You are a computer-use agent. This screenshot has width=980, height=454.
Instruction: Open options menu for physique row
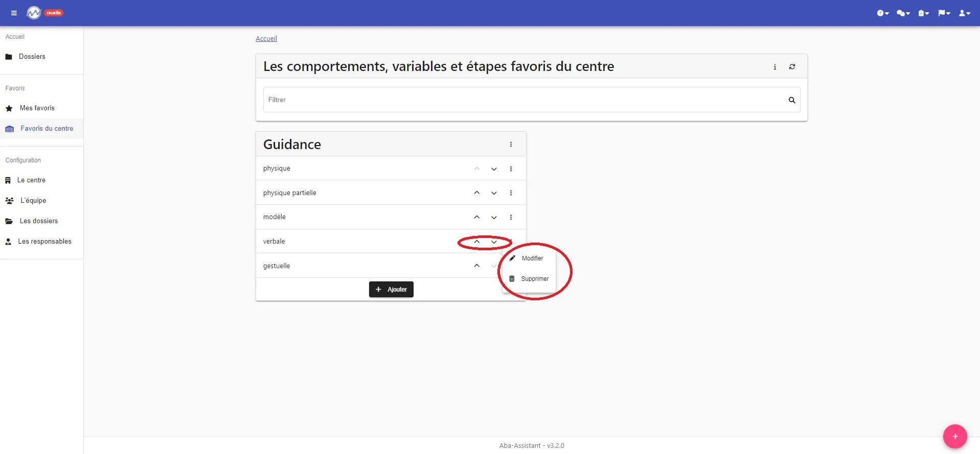coord(511,169)
